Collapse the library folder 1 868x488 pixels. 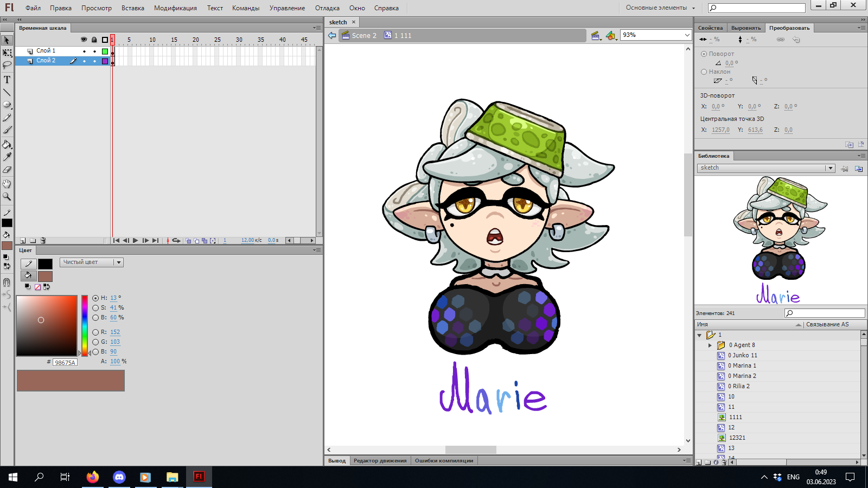[x=699, y=335]
